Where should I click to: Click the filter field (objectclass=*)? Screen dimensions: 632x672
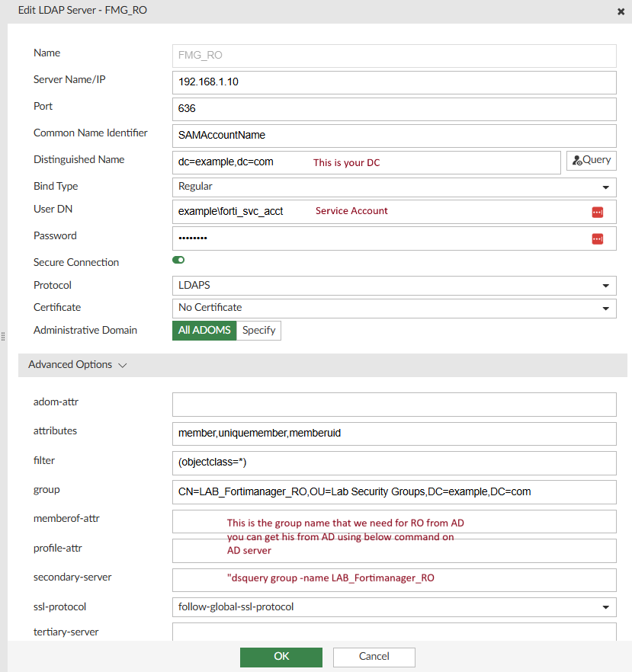394,463
